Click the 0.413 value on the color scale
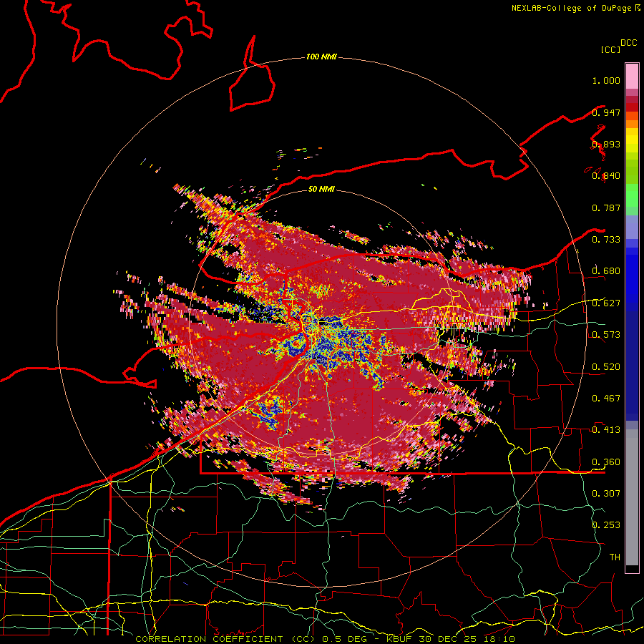Viewport: 644px width, 644px height. (606, 430)
